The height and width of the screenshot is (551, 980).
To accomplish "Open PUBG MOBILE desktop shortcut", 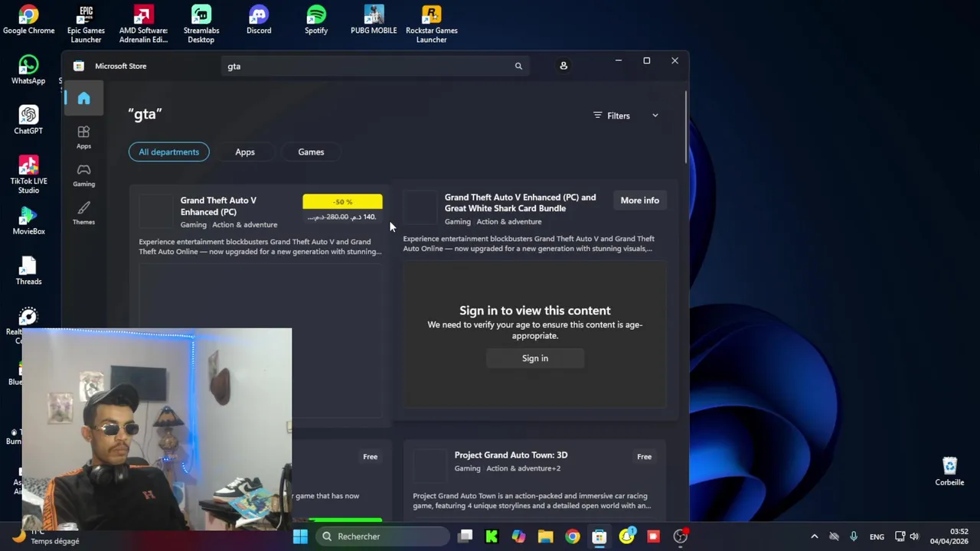I will [x=374, y=21].
